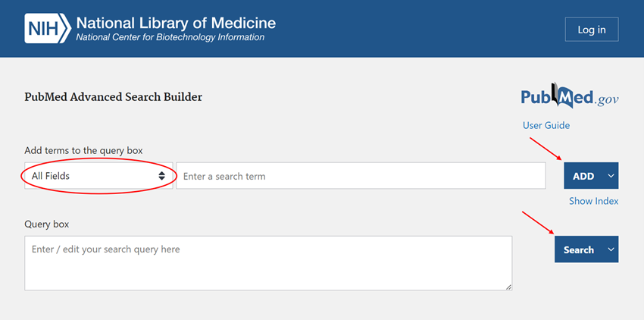Click the up-down arrows in All Fields selector
This screenshot has height=320, width=644.
pyautogui.click(x=162, y=176)
